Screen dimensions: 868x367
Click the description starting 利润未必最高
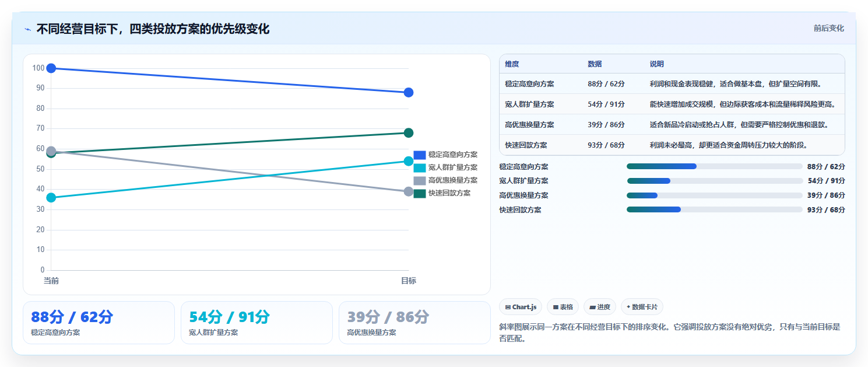(728, 145)
